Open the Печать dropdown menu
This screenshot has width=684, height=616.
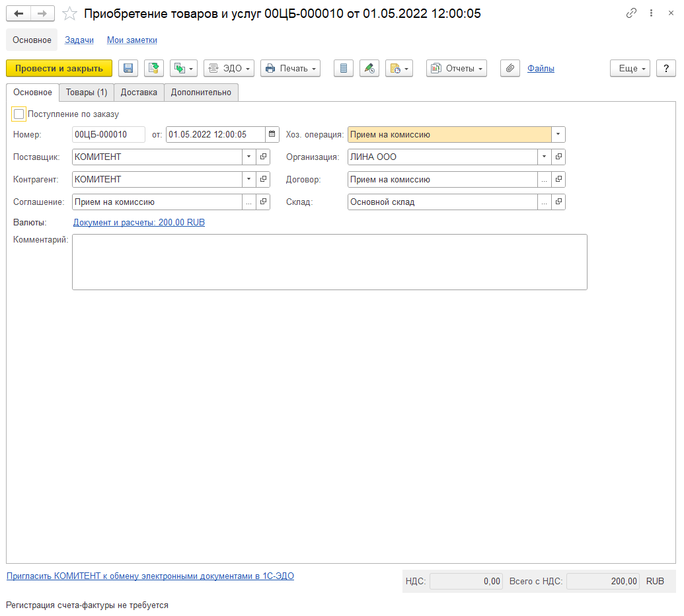click(x=291, y=69)
